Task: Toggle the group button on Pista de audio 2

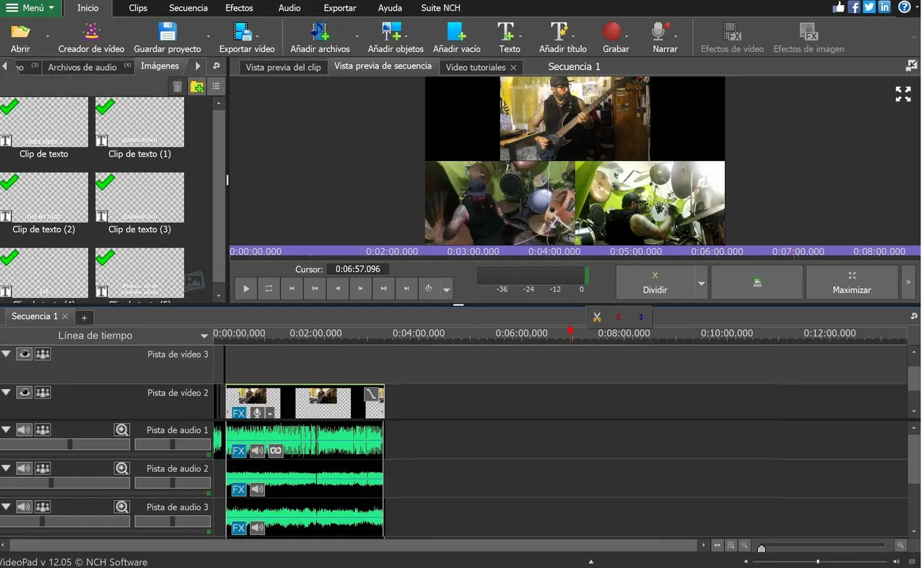Action: coord(43,468)
